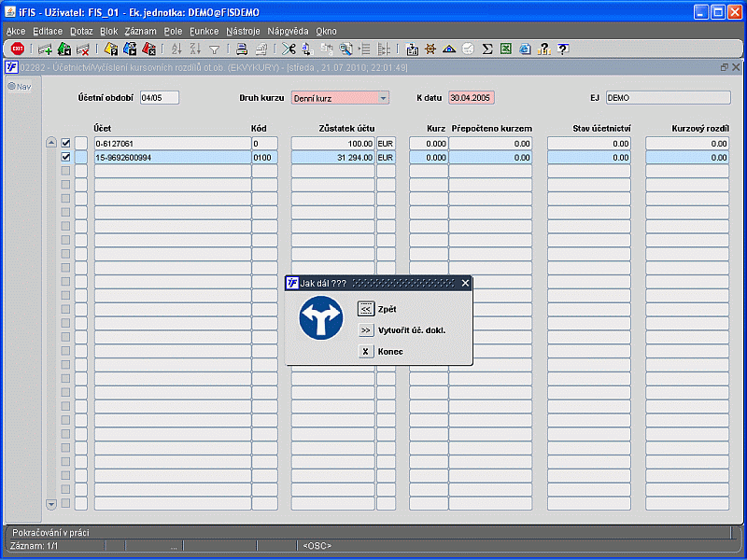Click the question mark help icon
The image size is (747, 560).
click(563, 49)
